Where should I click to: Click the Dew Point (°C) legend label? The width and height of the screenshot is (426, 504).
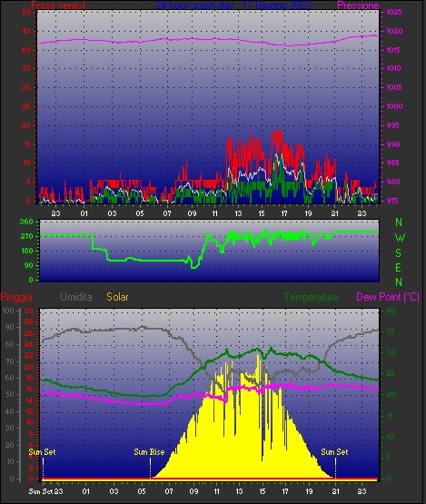click(x=388, y=297)
